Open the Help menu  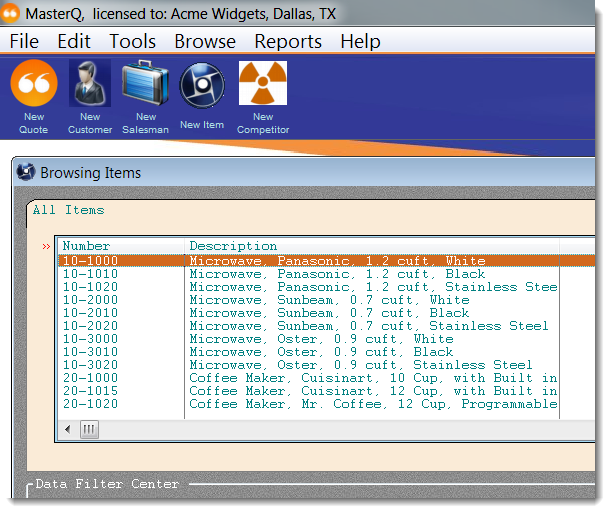[360, 41]
